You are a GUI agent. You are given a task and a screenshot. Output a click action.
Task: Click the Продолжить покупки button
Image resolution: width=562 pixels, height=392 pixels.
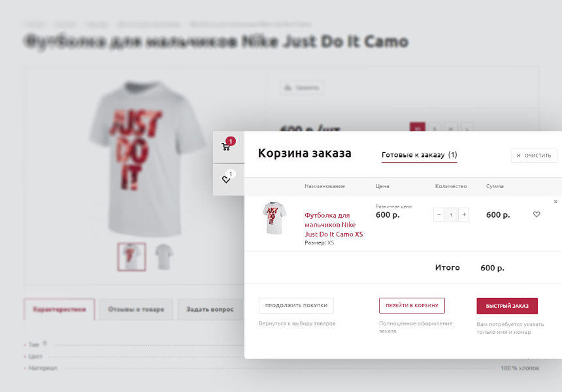296,306
